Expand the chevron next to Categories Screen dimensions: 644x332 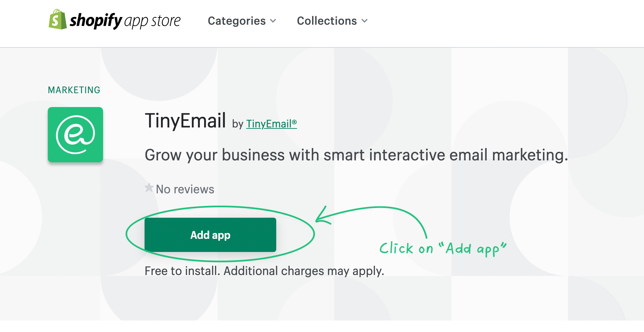coord(273,21)
